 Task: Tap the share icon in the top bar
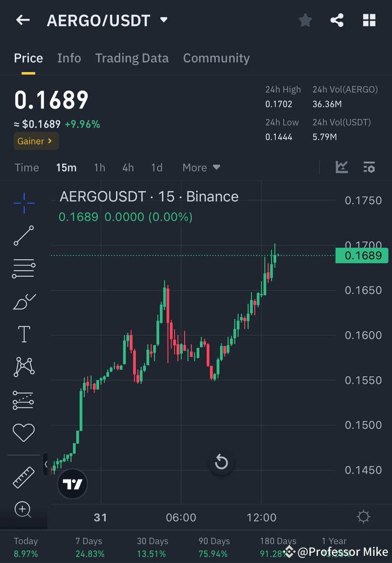337,20
